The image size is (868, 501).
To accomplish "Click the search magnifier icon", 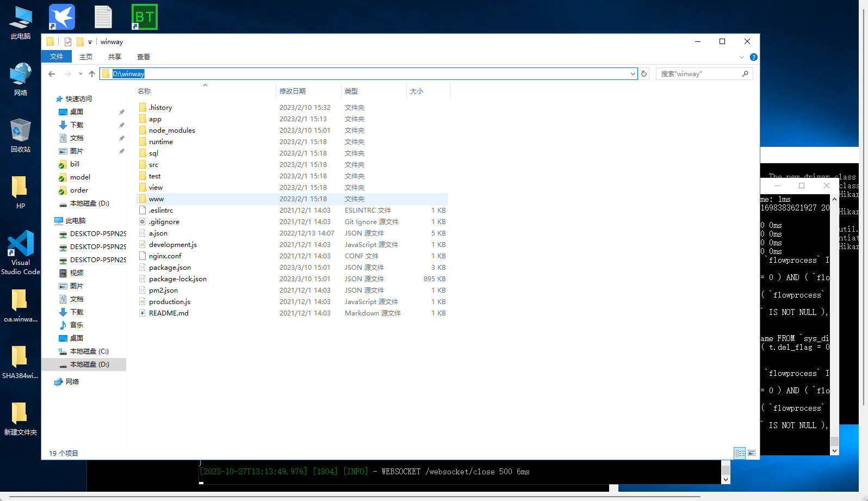I will point(745,74).
